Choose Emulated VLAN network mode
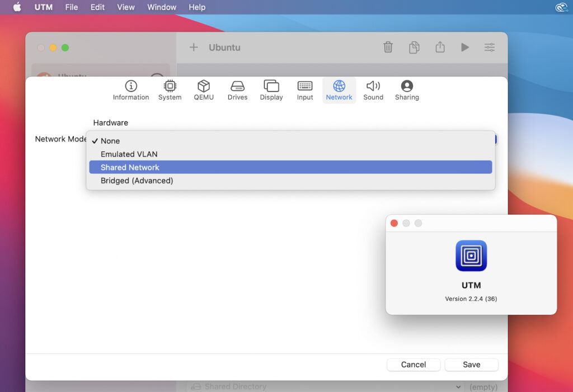This screenshot has height=392, width=573. point(129,154)
